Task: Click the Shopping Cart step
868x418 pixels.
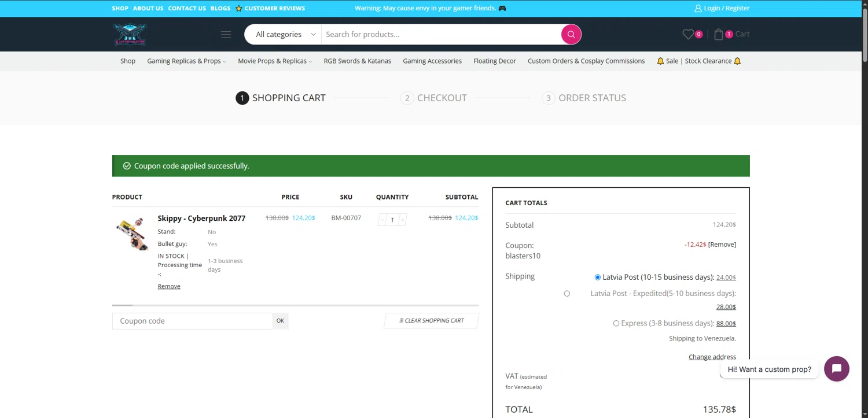Action: tap(281, 98)
